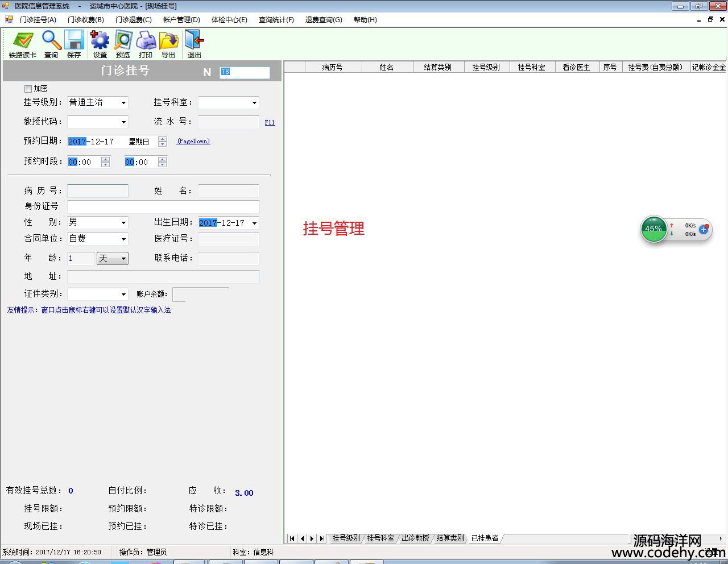Click the 挂号级别 column header in the grid
The image size is (728, 564).
(486, 67)
